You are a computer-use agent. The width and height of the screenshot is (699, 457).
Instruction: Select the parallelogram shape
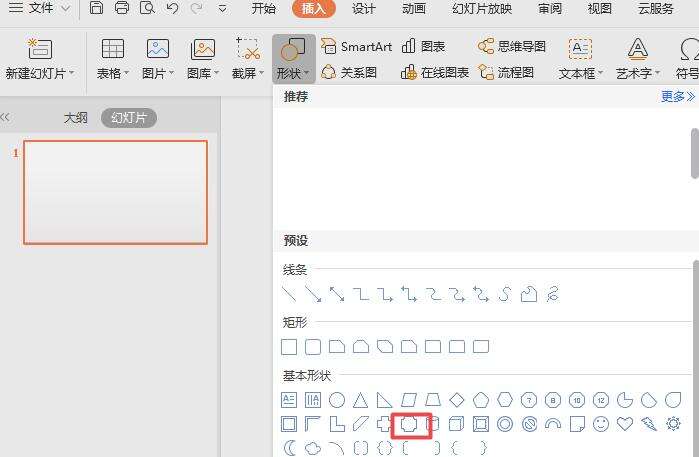click(409, 400)
